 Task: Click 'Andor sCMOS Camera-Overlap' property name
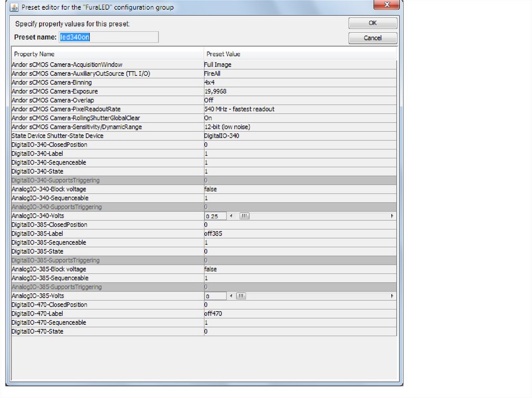[52, 100]
